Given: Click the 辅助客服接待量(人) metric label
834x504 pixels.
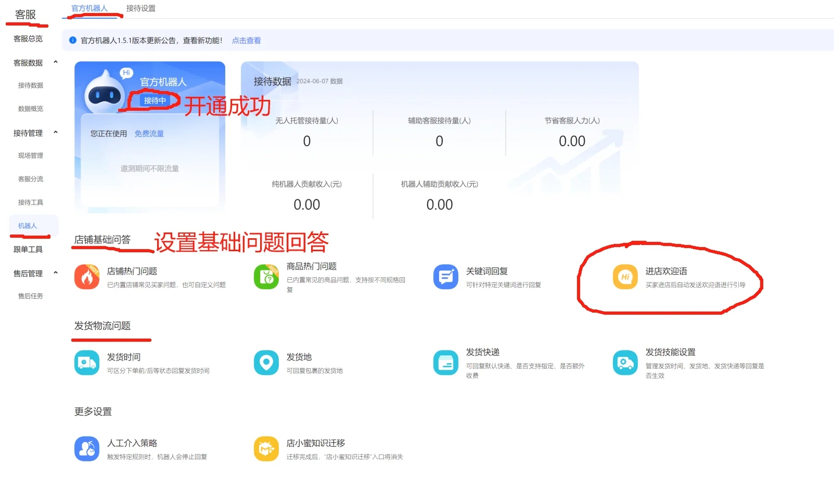Looking at the screenshot, I should [x=440, y=121].
